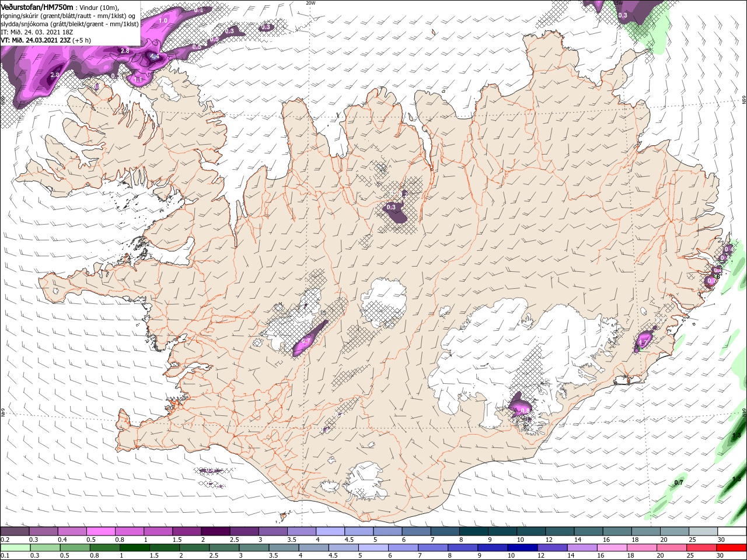Screen dimensions: 747x560
Task: Pick the light lavender 4–4.5 swatch, upper scale
Action: click(330, 531)
